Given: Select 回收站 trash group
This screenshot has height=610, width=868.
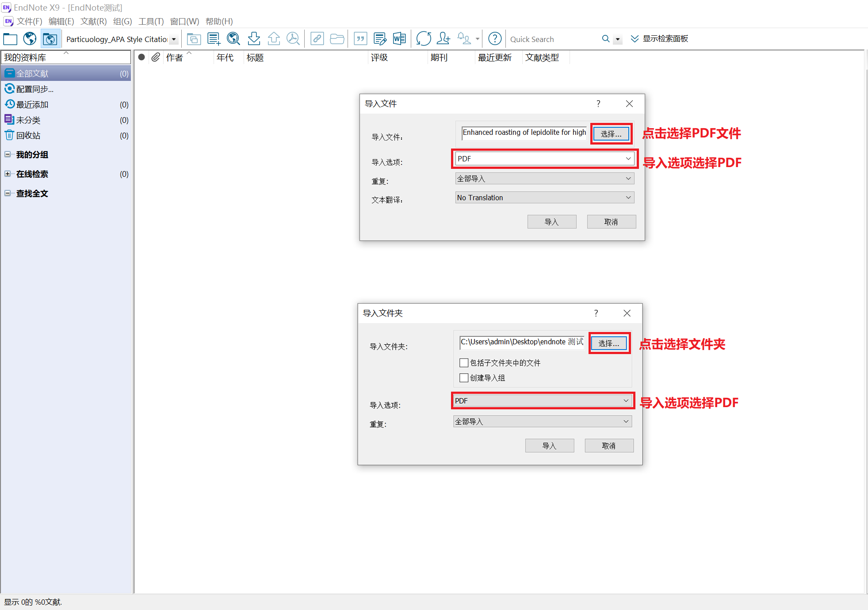Looking at the screenshot, I should [66, 135].
